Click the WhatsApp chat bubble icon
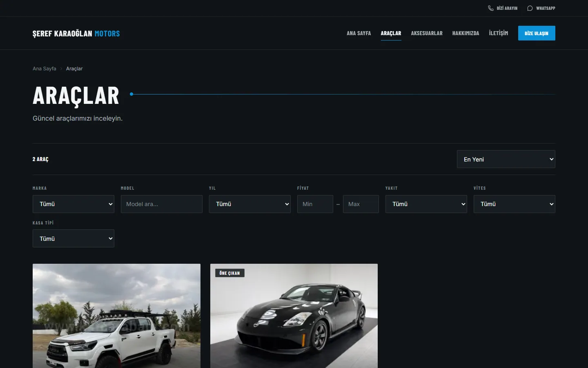The width and height of the screenshot is (588, 368). point(530,8)
